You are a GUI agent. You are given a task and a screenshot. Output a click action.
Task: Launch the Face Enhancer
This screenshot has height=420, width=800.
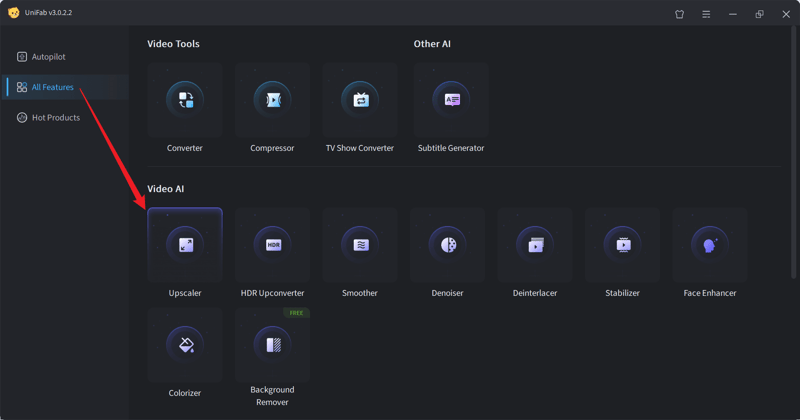point(710,245)
